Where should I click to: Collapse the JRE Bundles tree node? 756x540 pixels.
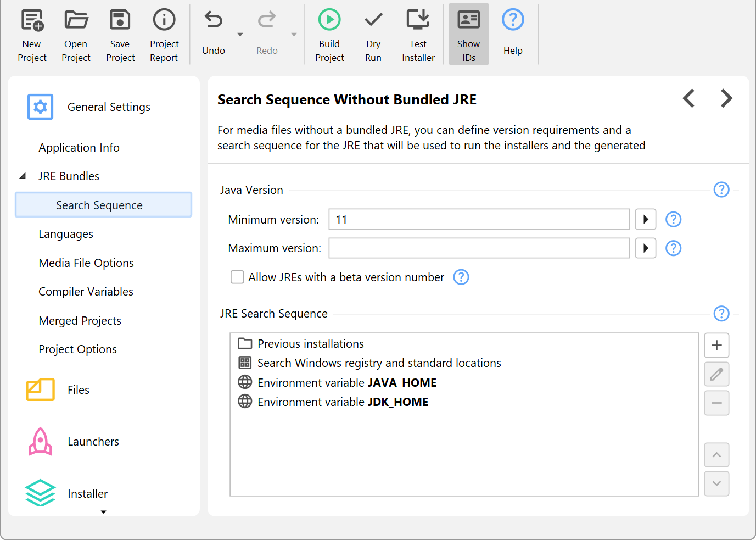[23, 176]
